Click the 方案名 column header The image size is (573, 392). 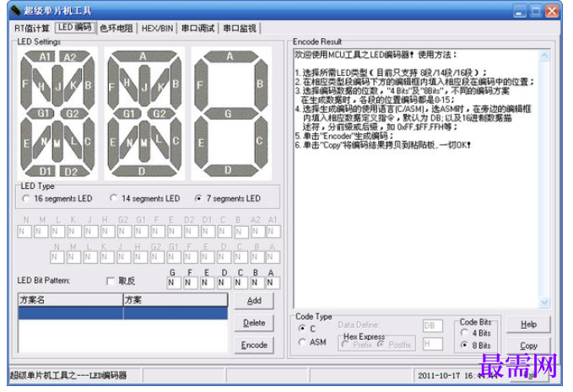(71, 299)
